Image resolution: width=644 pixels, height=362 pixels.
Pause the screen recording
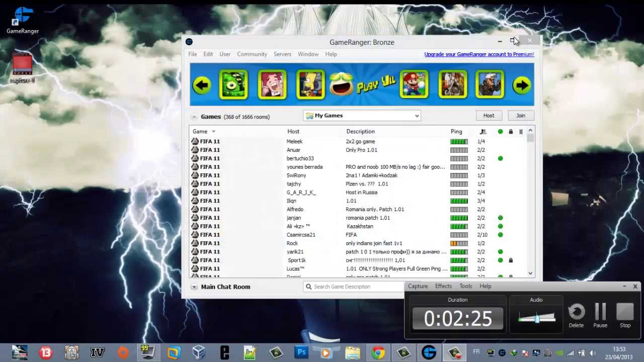pyautogui.click(x=600, y=316)
